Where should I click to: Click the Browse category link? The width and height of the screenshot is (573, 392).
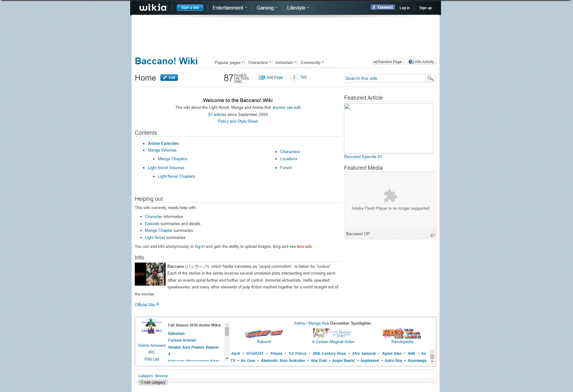pyautogui.click(x=161, y=376)
